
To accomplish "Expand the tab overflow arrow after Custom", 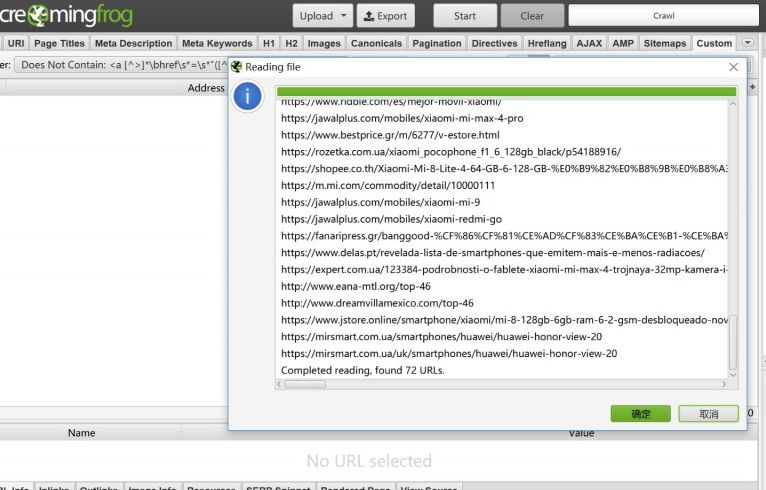I will tap(749, 43).
